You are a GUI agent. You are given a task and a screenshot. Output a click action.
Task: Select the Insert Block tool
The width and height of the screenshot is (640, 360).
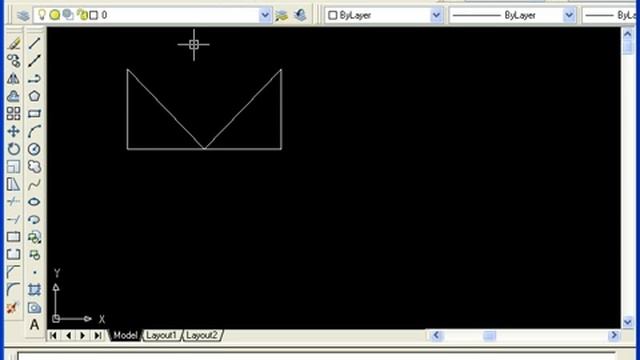(x=34, y=237)
